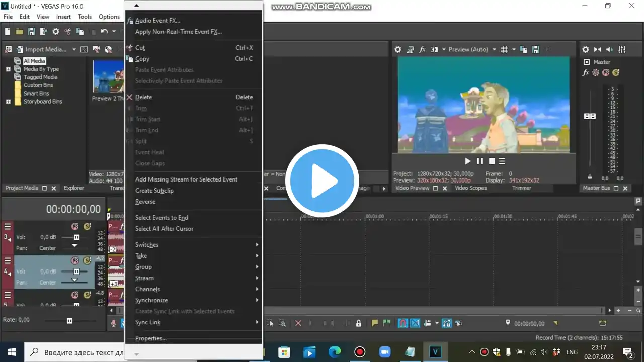Expand the Storyboard Bins tree node
This screenshot has height=362, width=644.
coord(8,102)
